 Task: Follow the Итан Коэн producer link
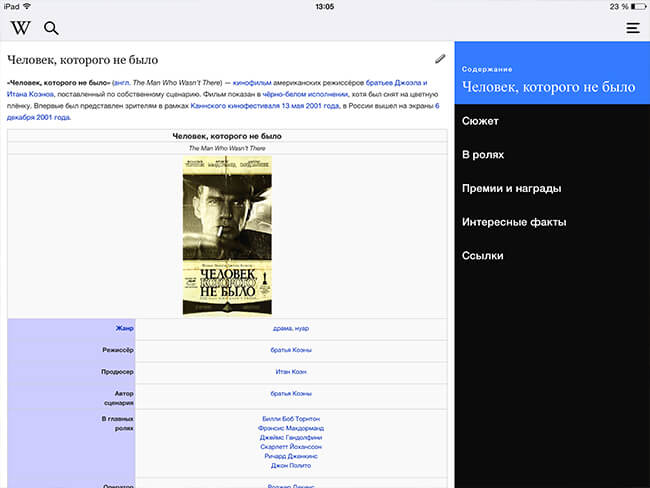291,372
